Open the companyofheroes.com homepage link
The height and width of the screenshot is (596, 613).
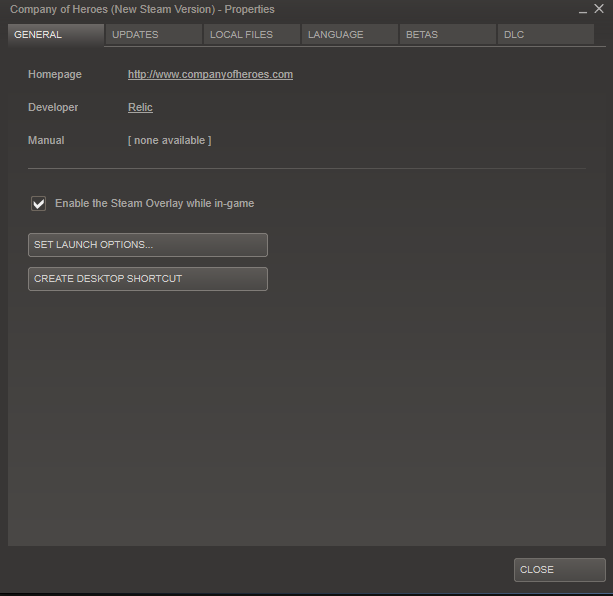coord(210,74)
